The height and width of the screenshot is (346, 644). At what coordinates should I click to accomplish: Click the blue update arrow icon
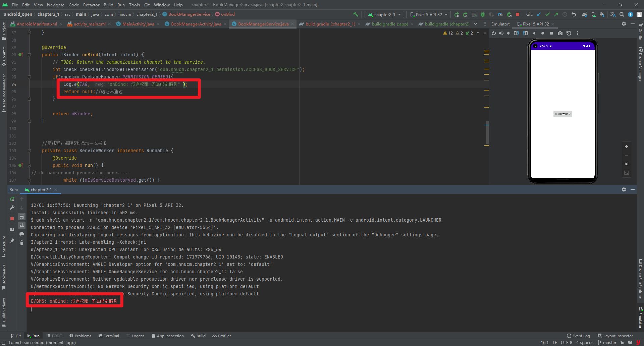pos(631,14)
